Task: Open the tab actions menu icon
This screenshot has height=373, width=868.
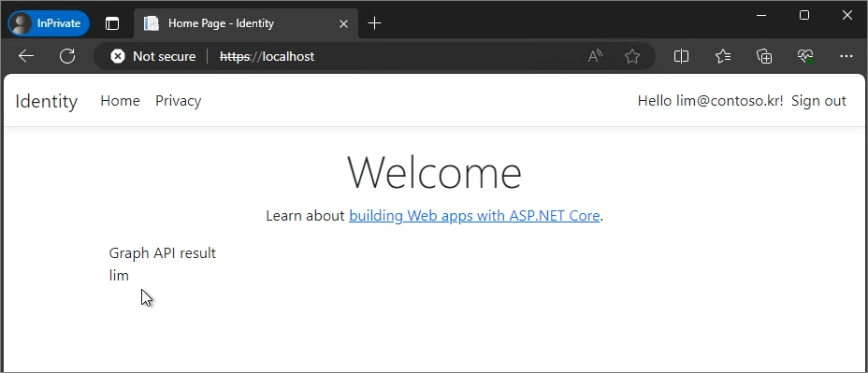Action: [112, 23]
